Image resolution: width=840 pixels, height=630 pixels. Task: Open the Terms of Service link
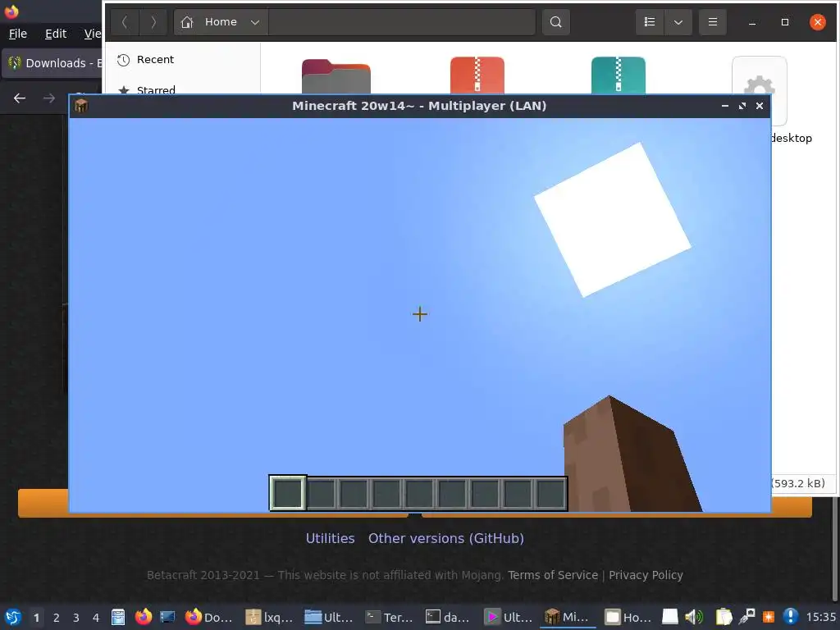[553, 575]
